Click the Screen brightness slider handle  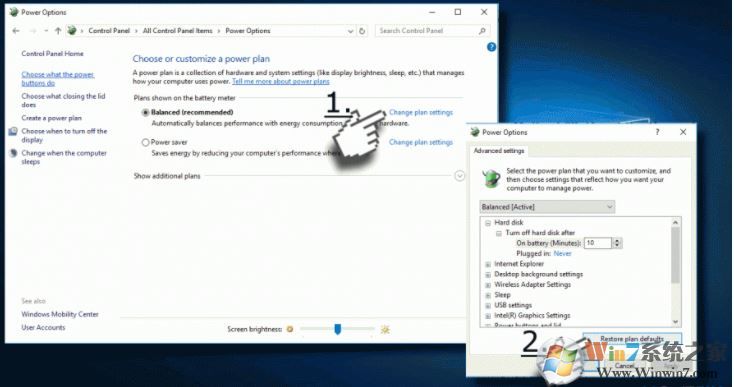tap(338, 329)
